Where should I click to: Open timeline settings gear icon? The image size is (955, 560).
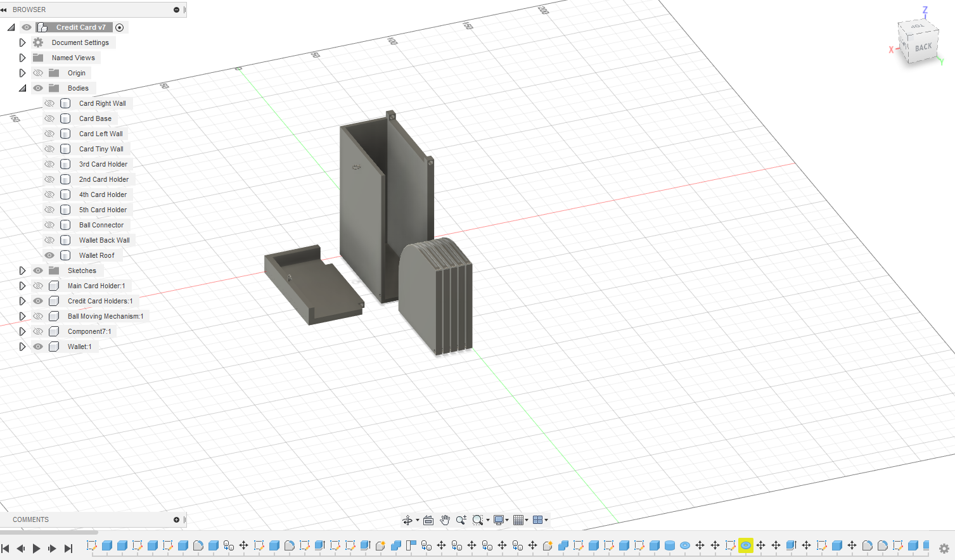click(944, 549)
